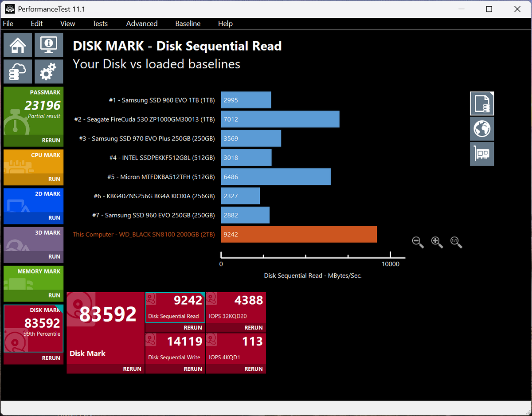Open the Edit menu

37,24
